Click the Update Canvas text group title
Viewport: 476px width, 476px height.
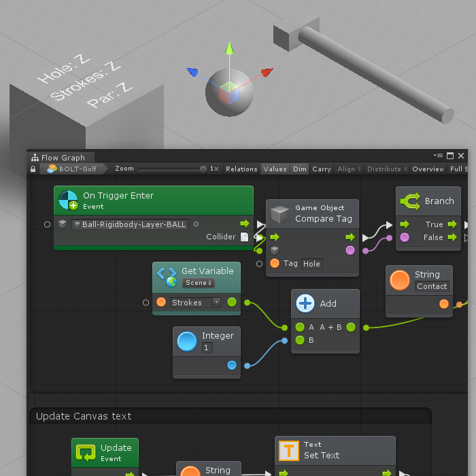[x=84, y=416]
